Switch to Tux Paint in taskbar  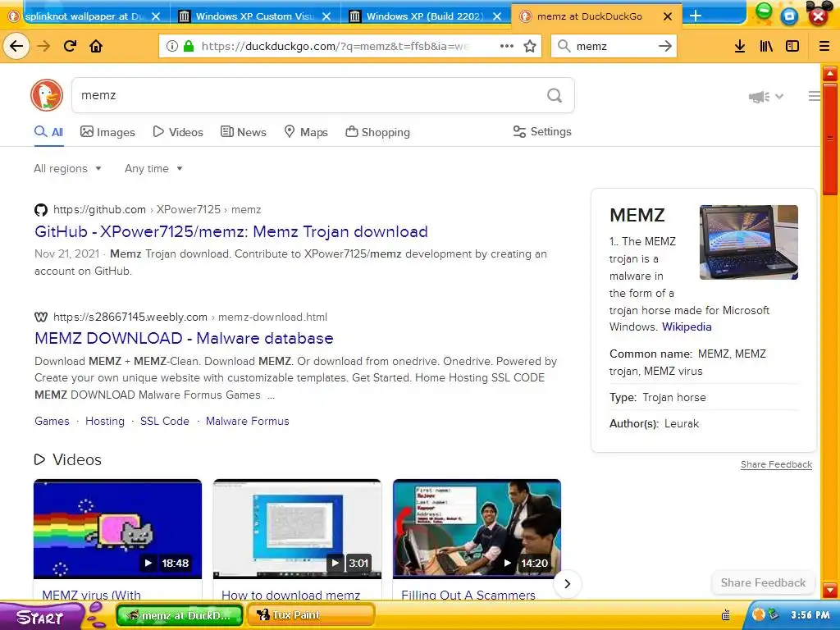[310, 614]
